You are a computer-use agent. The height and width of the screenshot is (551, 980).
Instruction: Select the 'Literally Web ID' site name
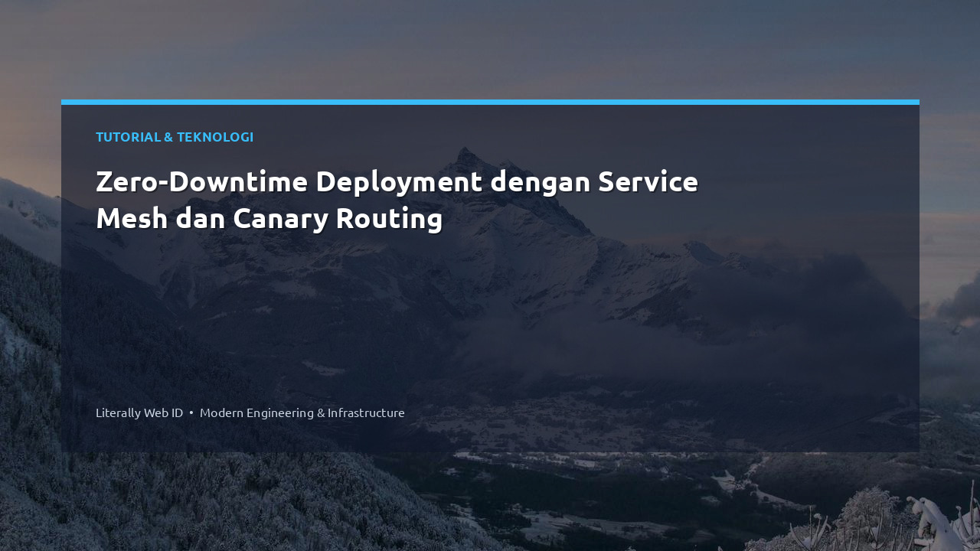click(x=139, y=412)
